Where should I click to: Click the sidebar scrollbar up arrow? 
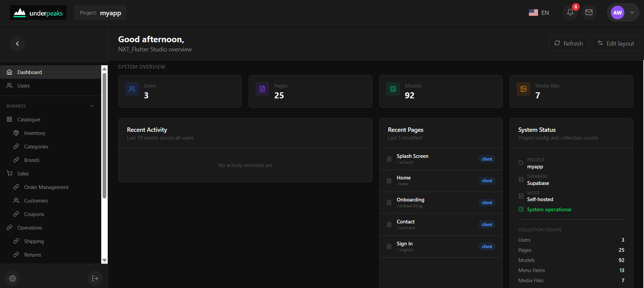pos(105,69)
